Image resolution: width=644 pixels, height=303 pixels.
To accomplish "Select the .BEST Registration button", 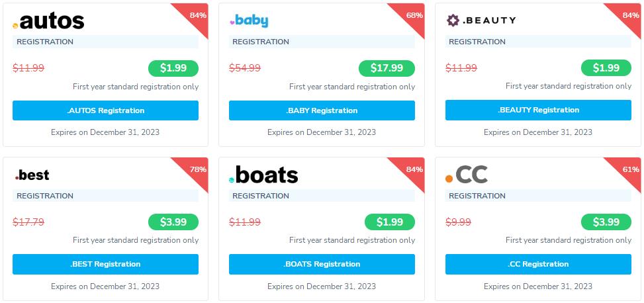I will 105,264.
